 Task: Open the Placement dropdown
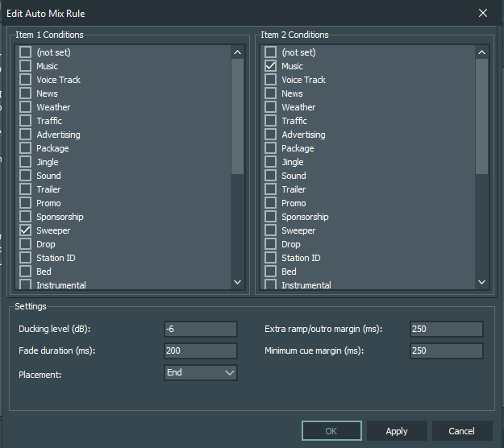tap(200, 372)
